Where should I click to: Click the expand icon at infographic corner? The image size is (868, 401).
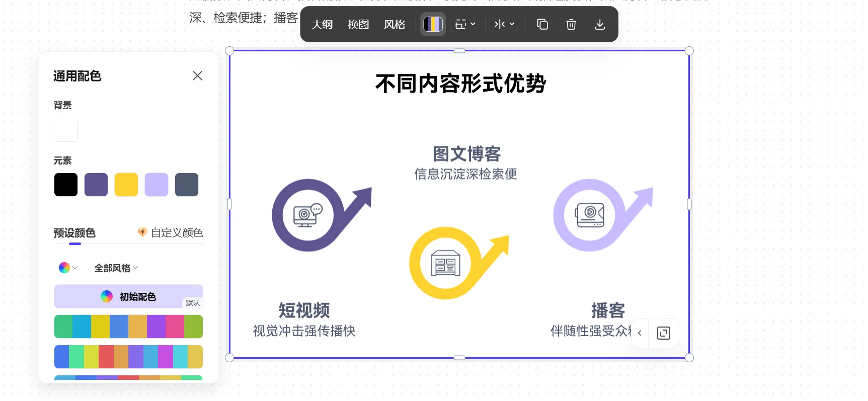pos(663,333)
